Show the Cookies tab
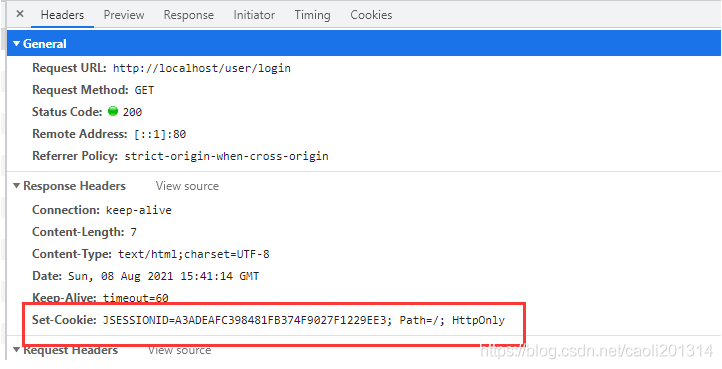This screenshot has width=722, height=369. point(371,15)
